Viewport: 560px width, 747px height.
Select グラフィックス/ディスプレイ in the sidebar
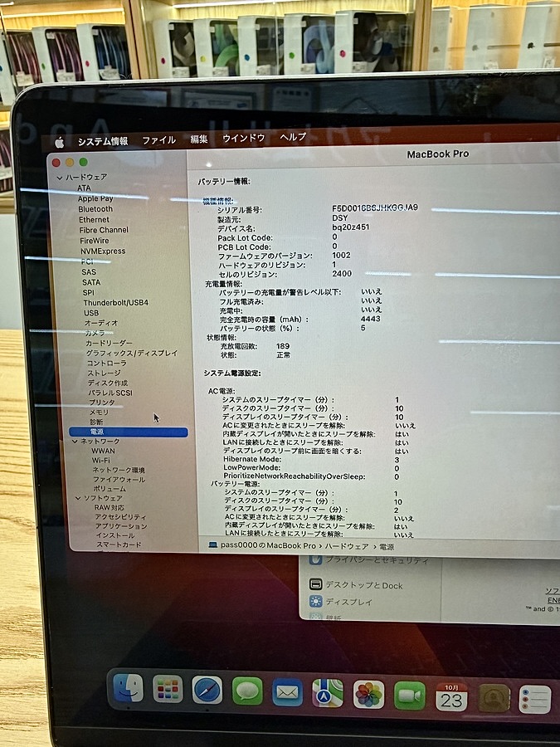click(131, 353)
